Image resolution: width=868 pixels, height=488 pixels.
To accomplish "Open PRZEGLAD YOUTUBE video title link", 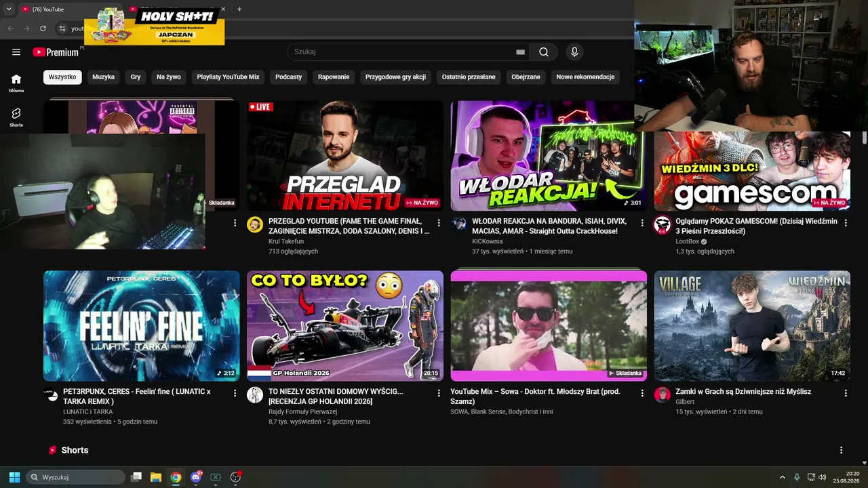I will tap(349, 226).
